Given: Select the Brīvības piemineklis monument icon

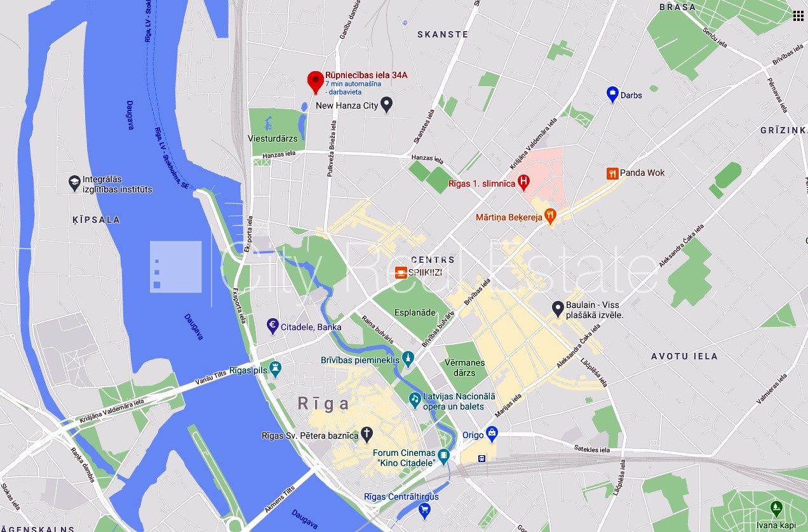Looking at the screenshot, I should [x=408, y=359].
